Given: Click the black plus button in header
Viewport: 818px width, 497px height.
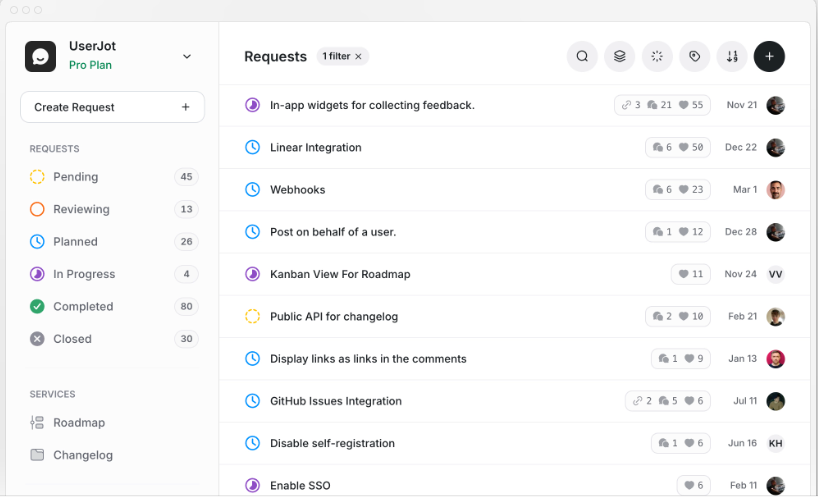Looking at the screenshot, I should pyautogui.click(x=769, y=57).
